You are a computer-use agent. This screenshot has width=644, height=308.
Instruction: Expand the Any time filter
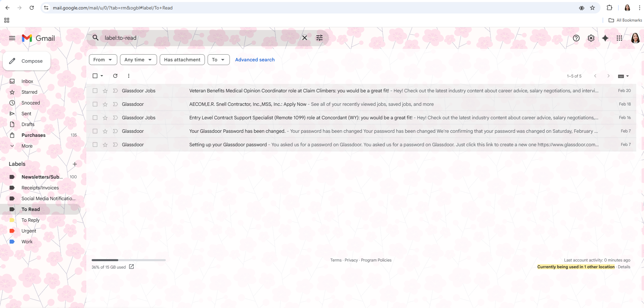(x=138, y=60)
